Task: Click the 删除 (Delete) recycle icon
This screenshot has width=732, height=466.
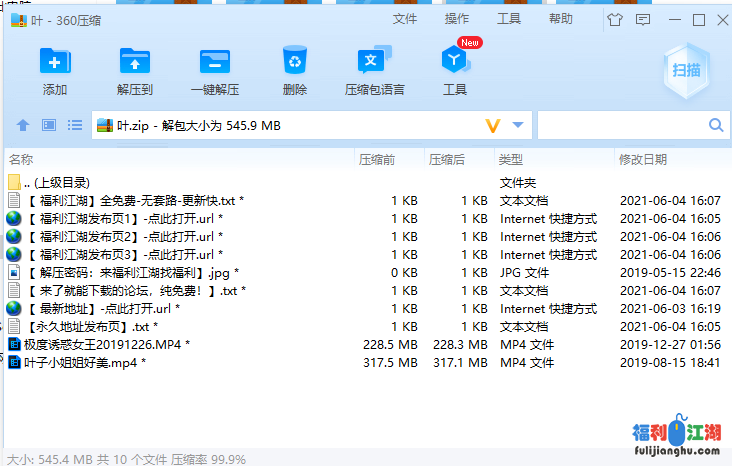Action: coord(295,62)
